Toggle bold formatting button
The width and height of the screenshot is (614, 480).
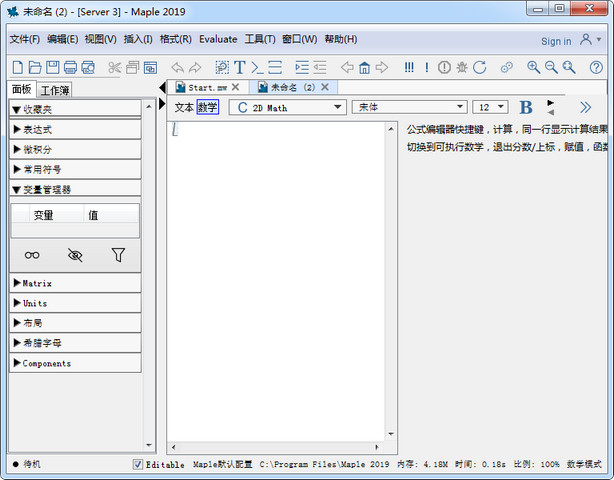point(526,107)
